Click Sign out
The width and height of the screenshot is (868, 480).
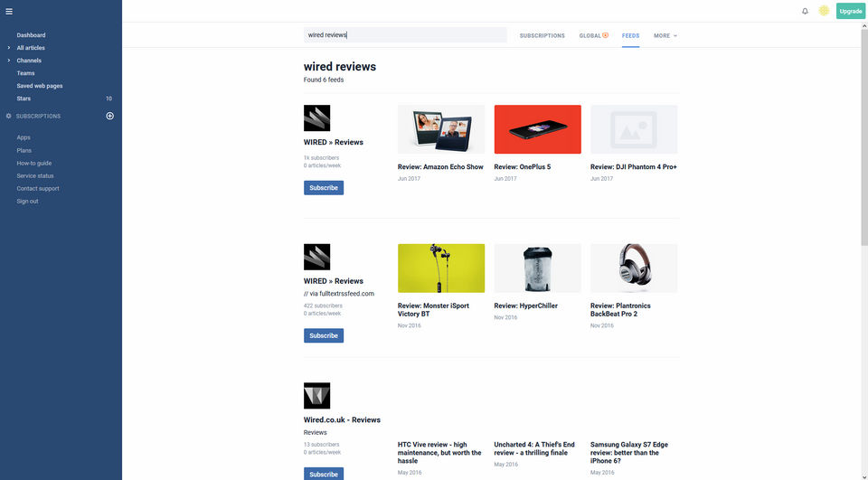pos(27,201)
